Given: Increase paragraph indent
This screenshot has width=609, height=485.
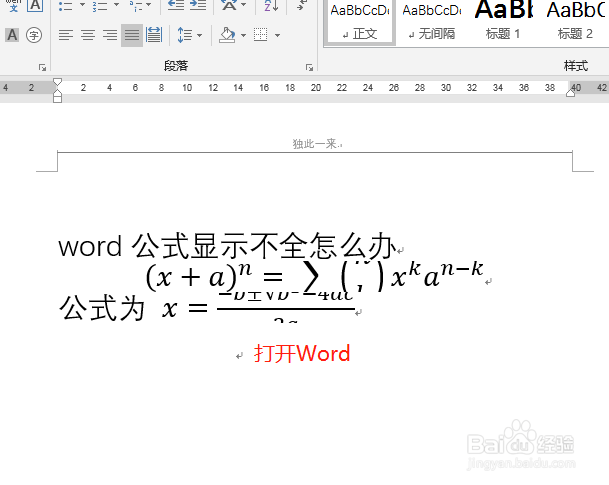Looking at the screenshot, I should point(198,5).
